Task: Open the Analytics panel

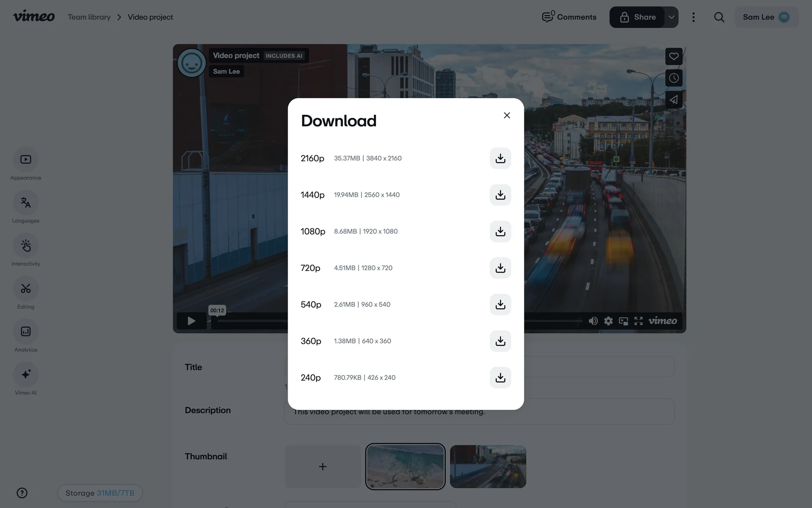Action: tap(26, 331)
